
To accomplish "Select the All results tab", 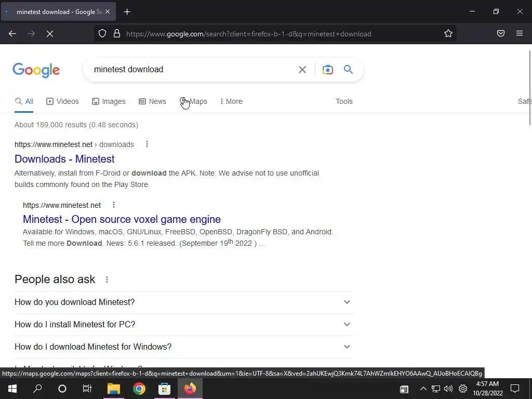I will tap(24, 101).
